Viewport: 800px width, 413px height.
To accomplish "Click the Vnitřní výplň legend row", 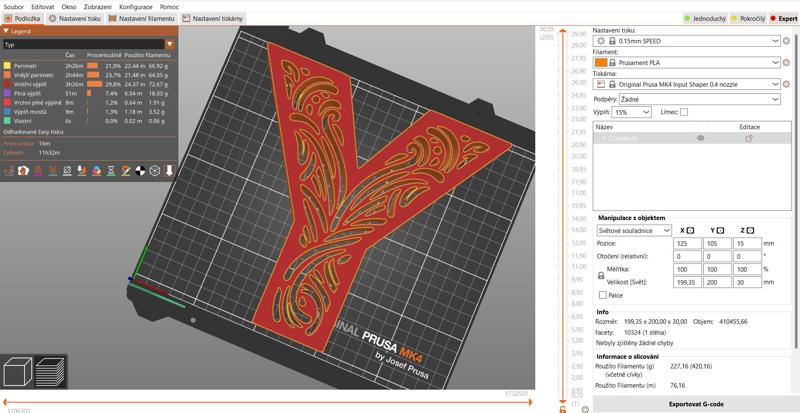I will 89,84.
